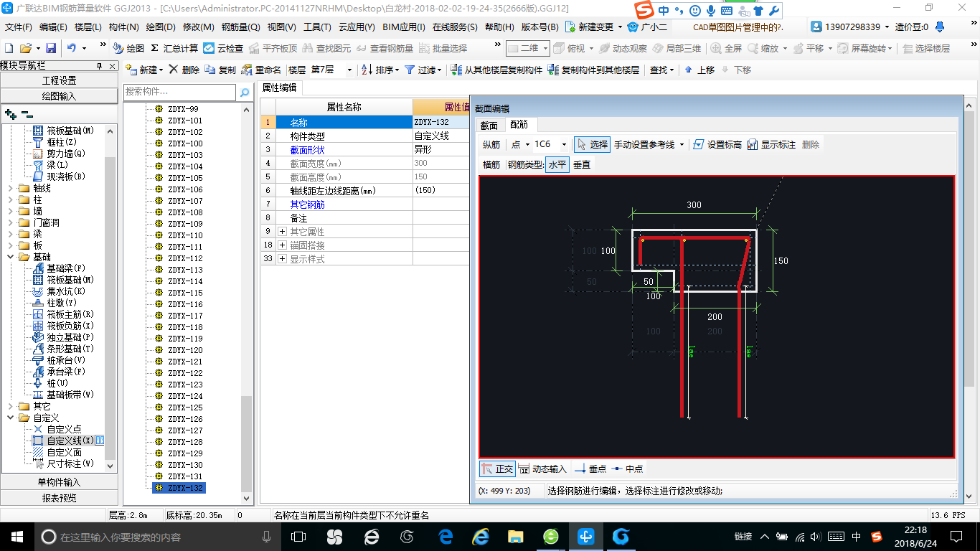Expand 锚固搭接 row in properties
This screenshot has width=980, height=551.
coord(283,245)
